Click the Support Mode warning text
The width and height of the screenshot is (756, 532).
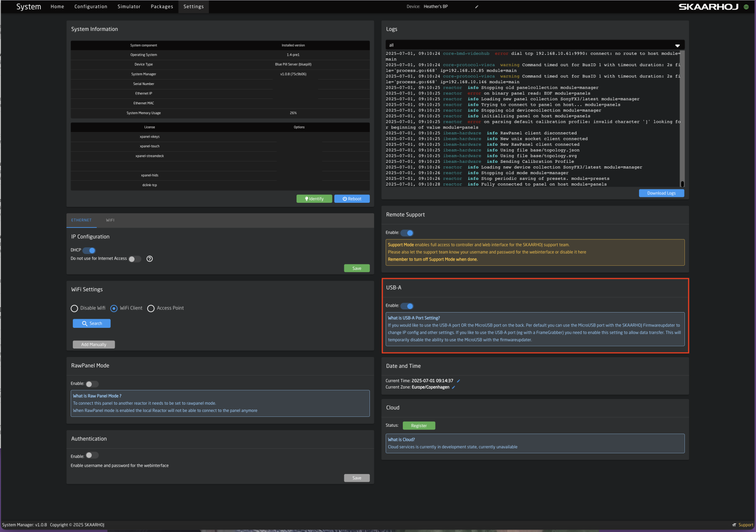pos(535,252)
